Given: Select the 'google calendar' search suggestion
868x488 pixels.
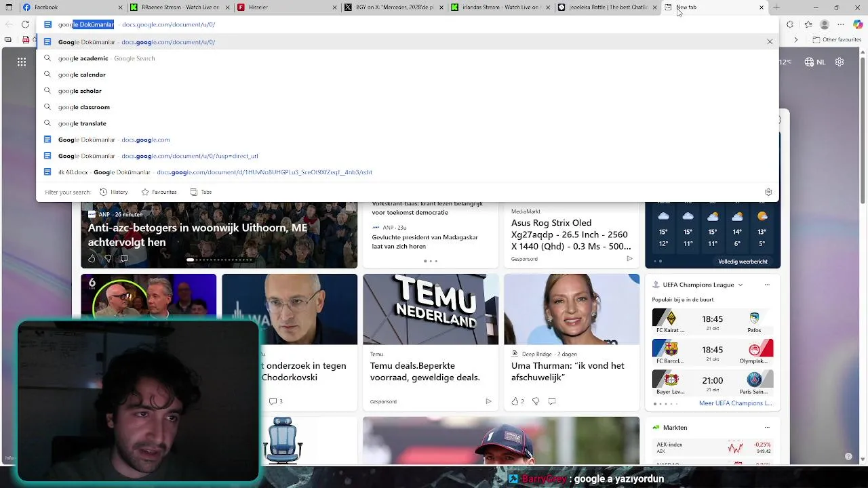Looking at the screenshot, I should point(407,75).
